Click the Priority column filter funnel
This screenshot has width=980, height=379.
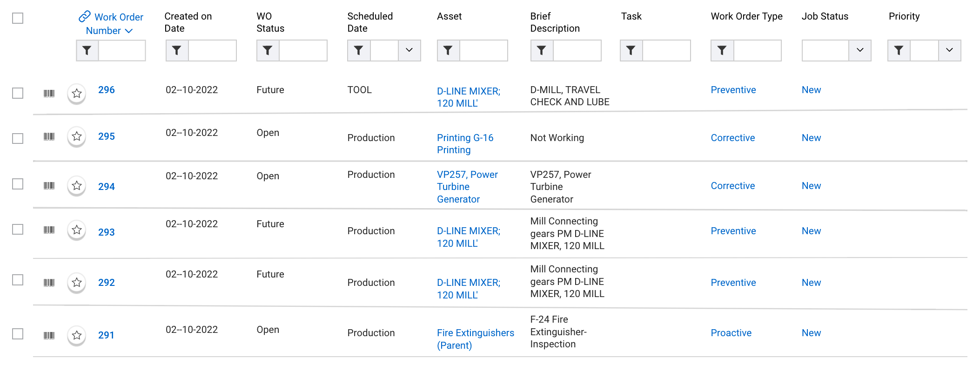pos(898,50)
